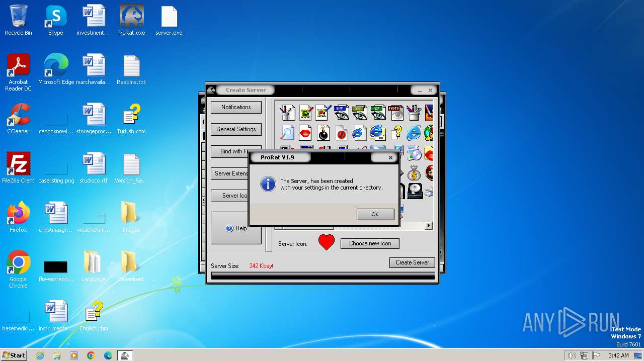
Task: Select the pencil cup icon at the start of the icon list
Action: (x=287, y=112)
